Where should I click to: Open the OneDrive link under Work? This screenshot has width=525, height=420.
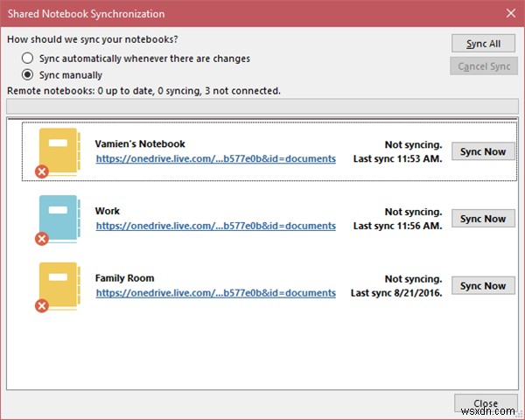216,226
